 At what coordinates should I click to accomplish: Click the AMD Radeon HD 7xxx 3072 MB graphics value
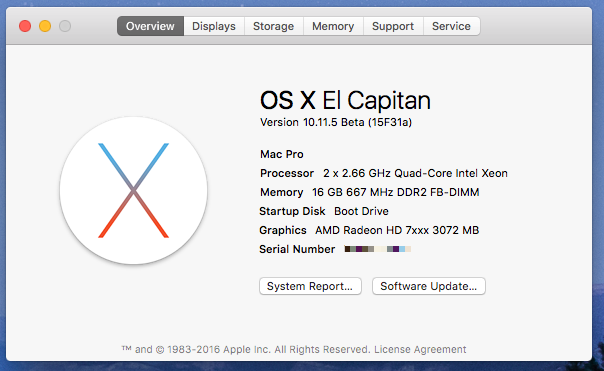[397, 230]
